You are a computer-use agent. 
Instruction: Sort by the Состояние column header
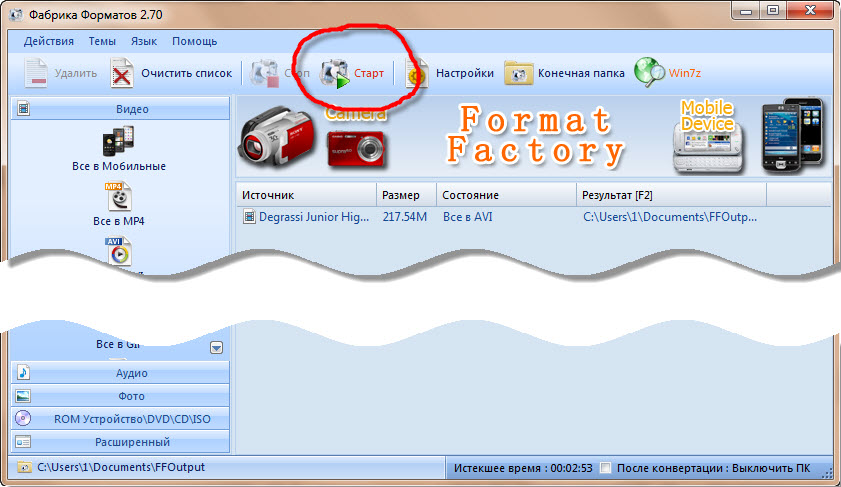(x=506, y=195)
